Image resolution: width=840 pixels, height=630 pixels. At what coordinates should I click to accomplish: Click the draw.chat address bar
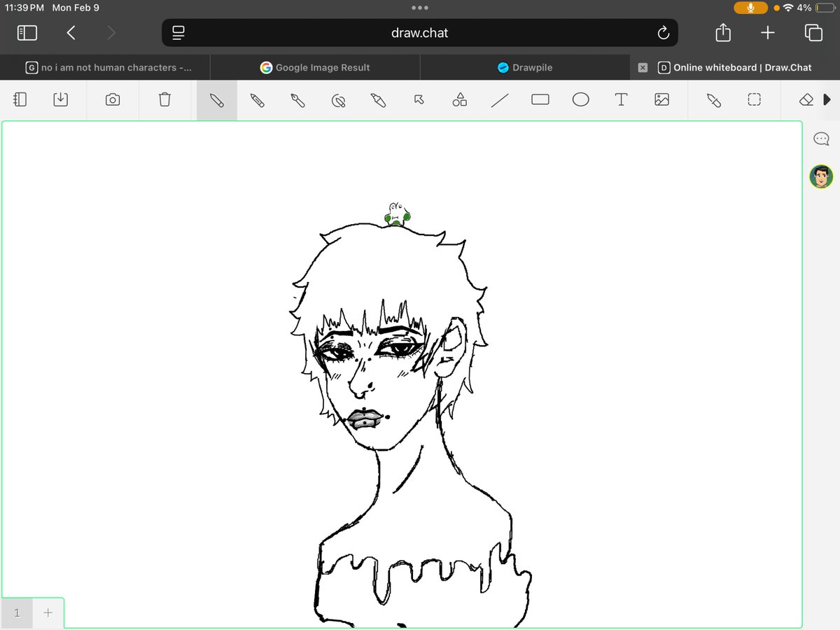point(420,33)
